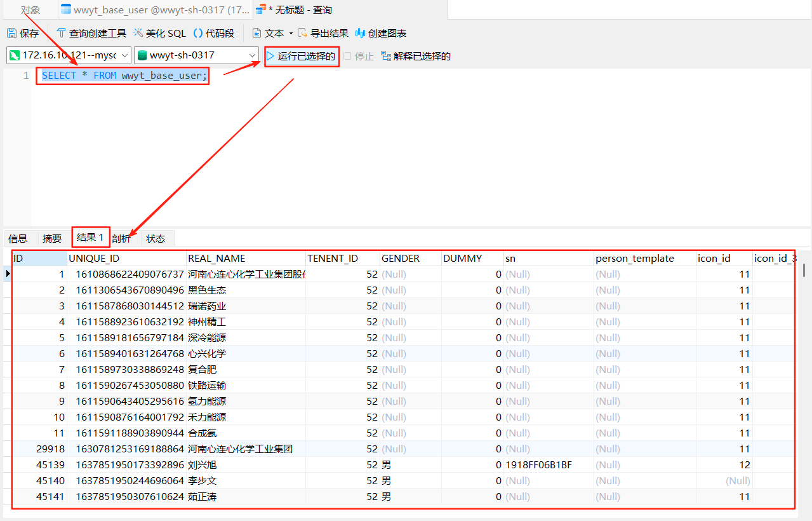Screen dimensions: 812x521
Task: Open the 代码段 code snippets panel
Action: 214,33
